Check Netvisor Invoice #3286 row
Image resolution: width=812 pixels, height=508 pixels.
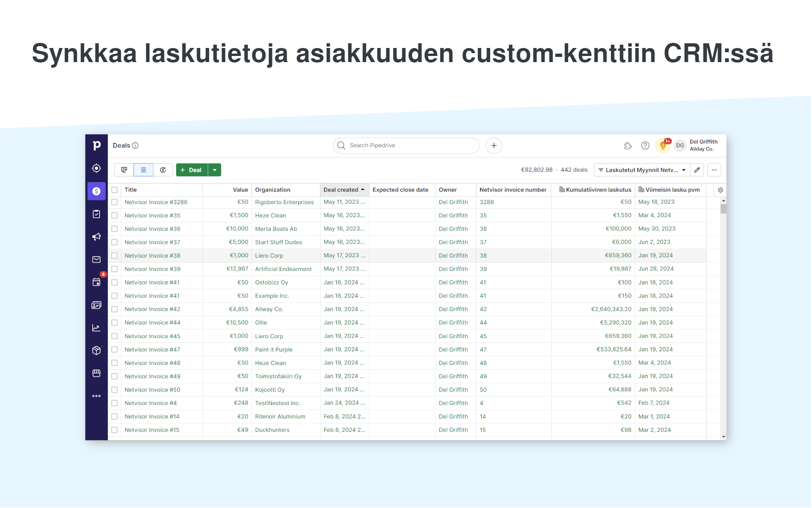[115, 202]
